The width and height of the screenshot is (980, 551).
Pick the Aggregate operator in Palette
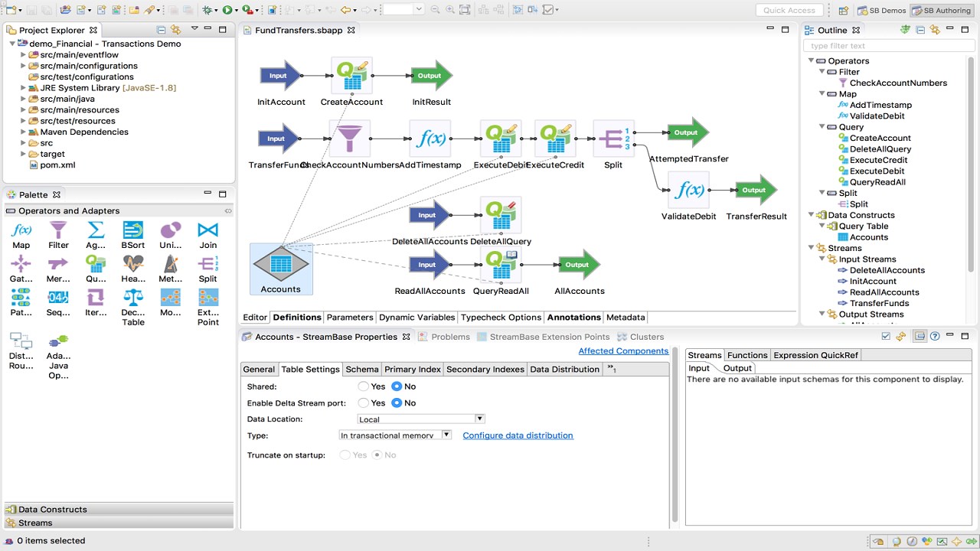(96, 236)
